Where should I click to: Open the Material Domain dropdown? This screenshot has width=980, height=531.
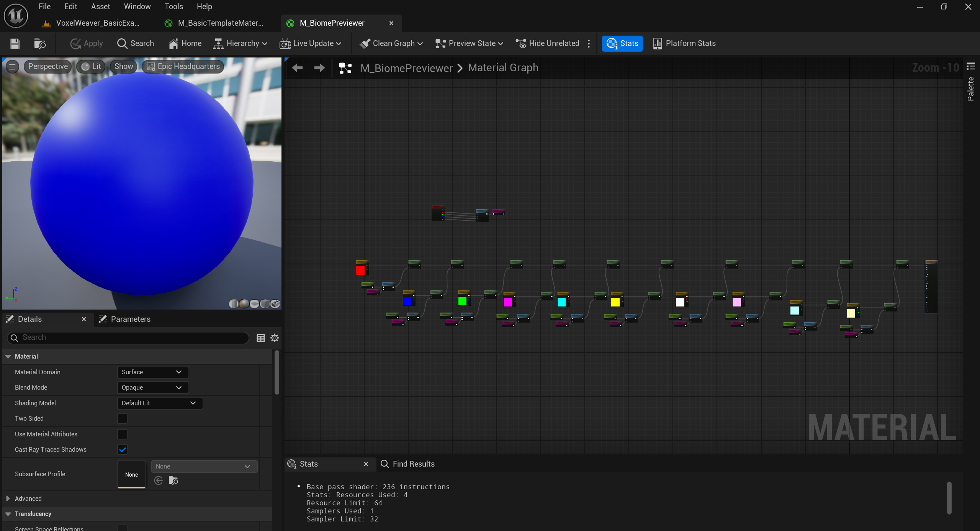(153, 372)
